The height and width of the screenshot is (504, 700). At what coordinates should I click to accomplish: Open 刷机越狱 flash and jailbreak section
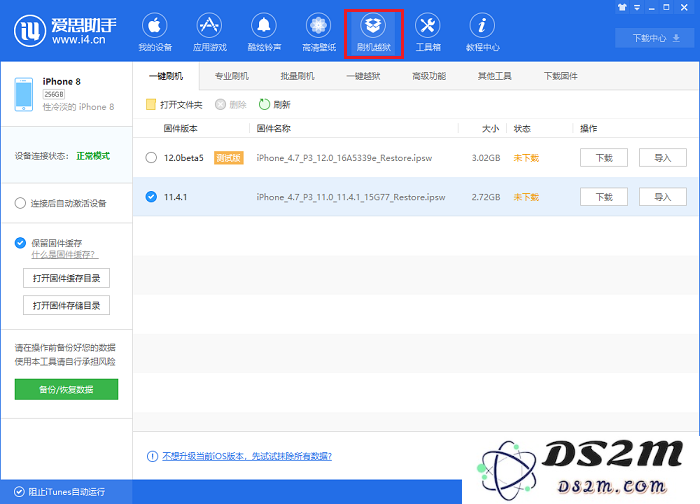coord(374,33)
